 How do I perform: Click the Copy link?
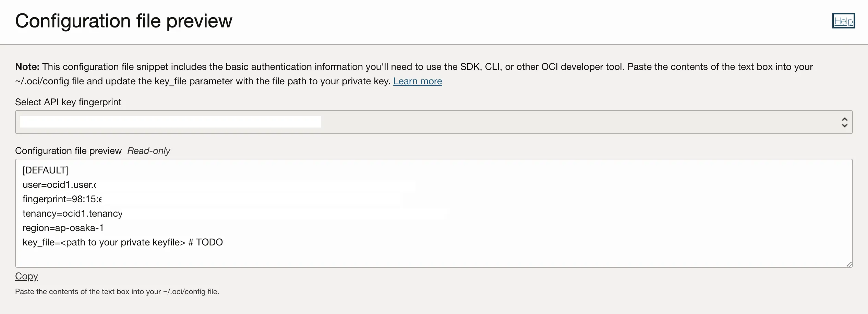(x=26, y=276)
